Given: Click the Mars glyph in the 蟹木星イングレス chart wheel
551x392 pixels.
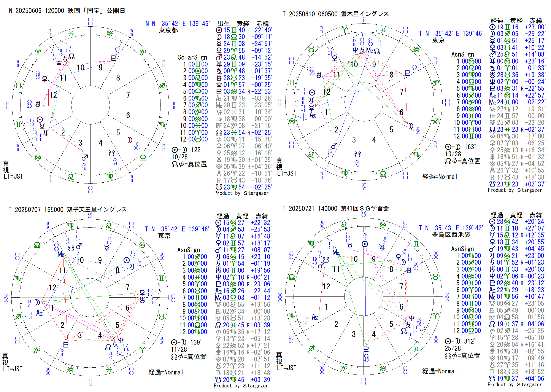Looking at the screenshot, I should 334,146.
